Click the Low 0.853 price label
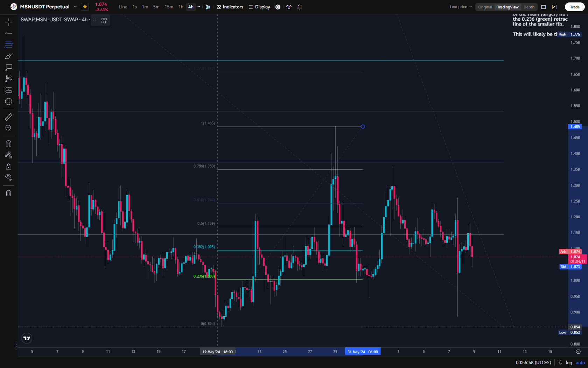Screen dimensions: 588x368 [x=570, y=333]
